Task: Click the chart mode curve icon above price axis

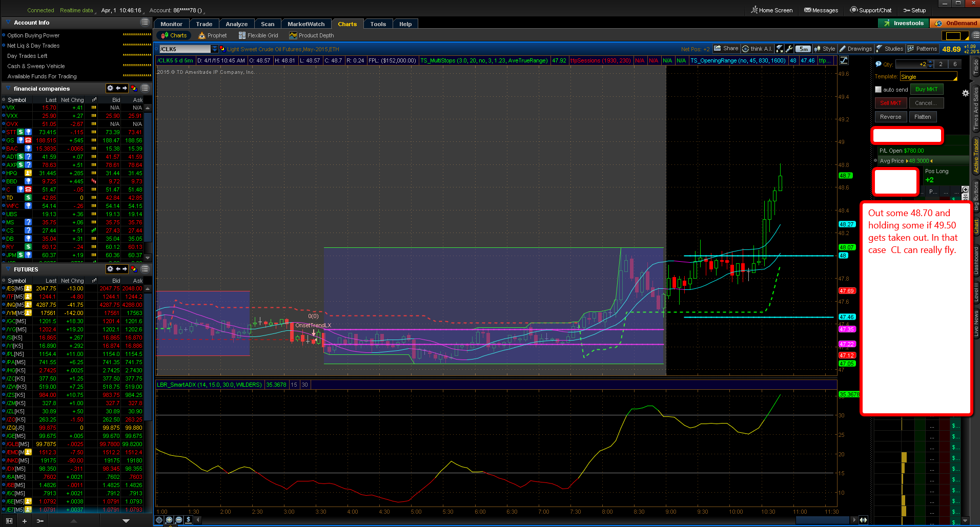Action: click(x=844, y=60)
